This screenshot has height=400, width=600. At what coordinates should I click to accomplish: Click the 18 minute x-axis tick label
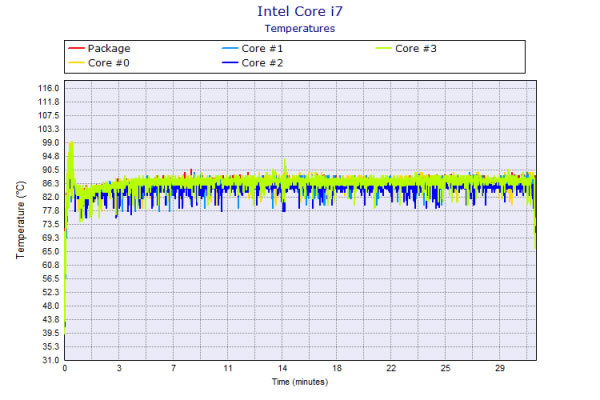click(337, 368)
